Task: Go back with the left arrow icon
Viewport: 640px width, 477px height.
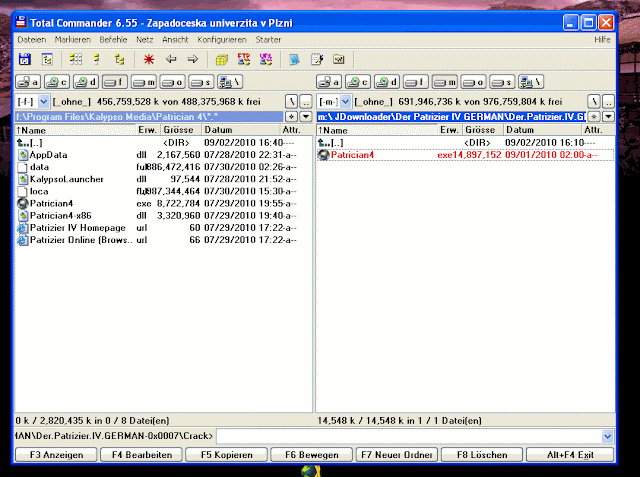Action: [171, 60]
